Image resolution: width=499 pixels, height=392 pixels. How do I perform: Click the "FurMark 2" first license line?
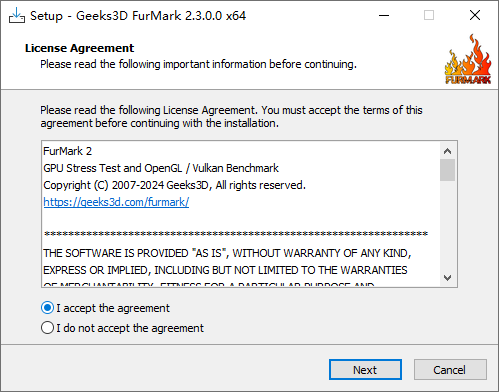pos(68,151)
